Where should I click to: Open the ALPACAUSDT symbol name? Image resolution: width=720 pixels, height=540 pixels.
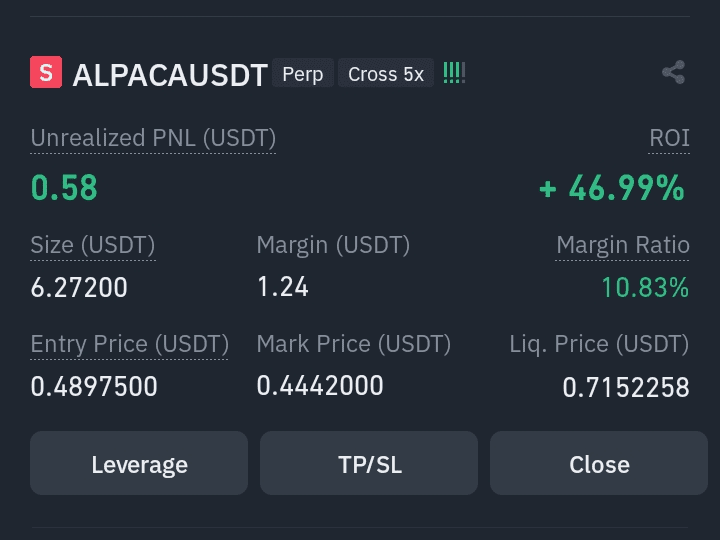click(x=170, y=74)
